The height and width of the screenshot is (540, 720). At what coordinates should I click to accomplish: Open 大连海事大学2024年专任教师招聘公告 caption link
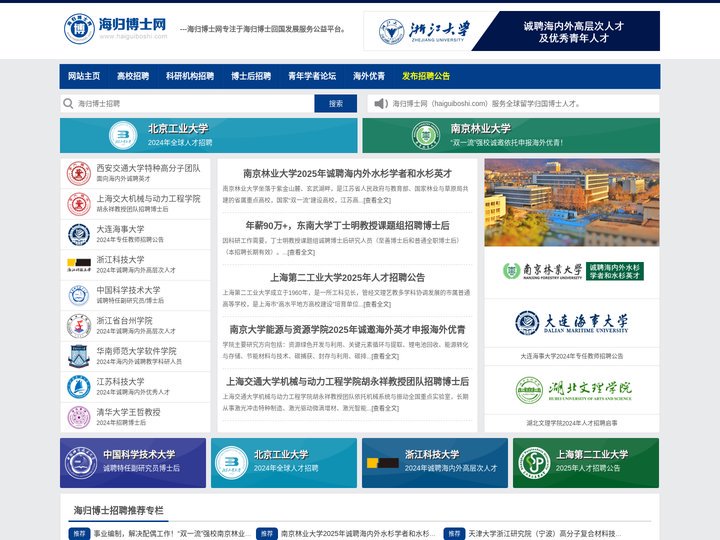(572, 356)
